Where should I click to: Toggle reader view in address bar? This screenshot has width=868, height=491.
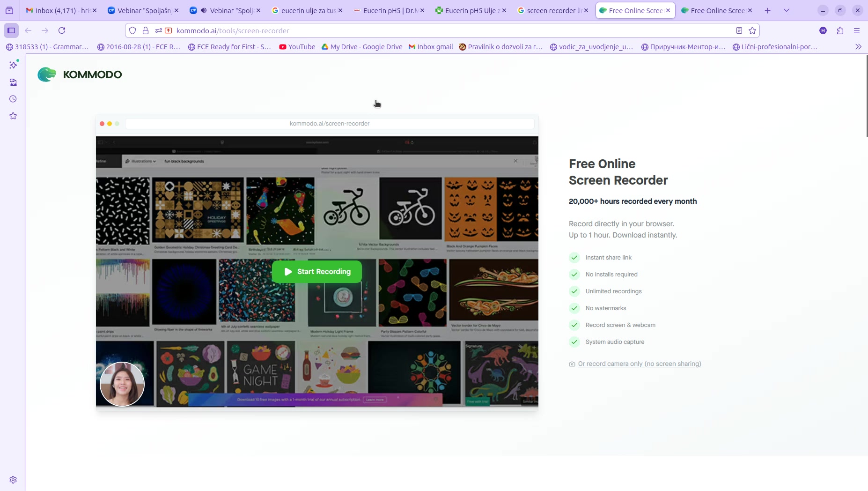[739, 30]
